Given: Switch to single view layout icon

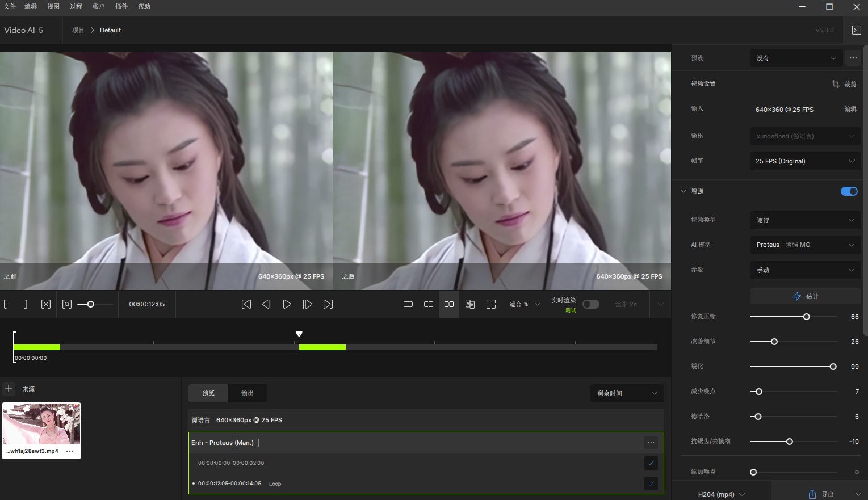Looking at the screenshot, I should pos(408,304).
